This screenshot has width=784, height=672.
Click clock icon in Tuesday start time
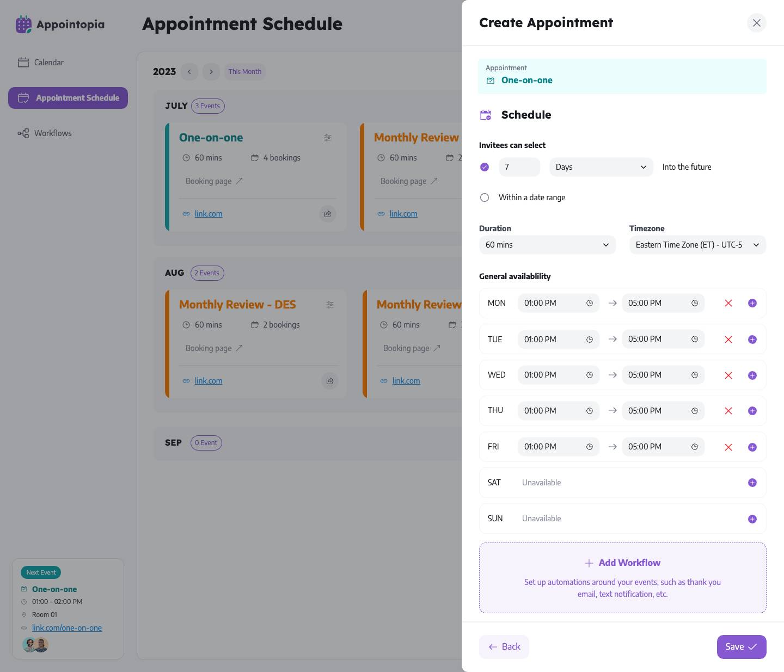[x=589, y=340]
